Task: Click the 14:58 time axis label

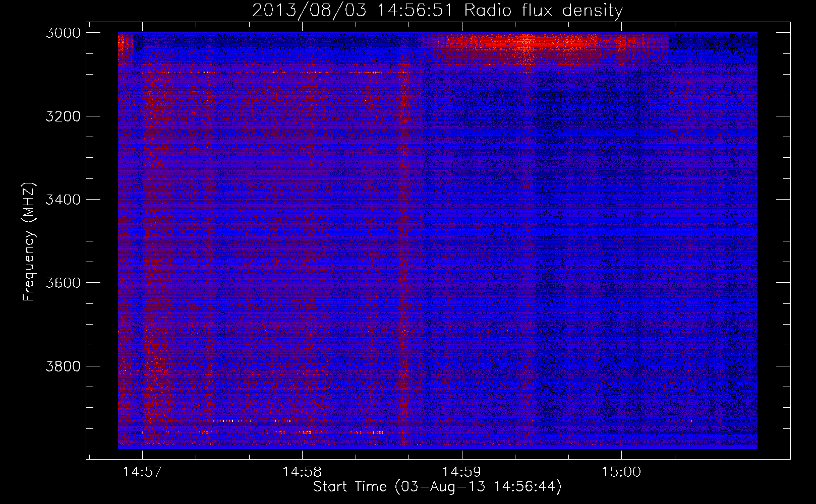Action: [302, 472]
